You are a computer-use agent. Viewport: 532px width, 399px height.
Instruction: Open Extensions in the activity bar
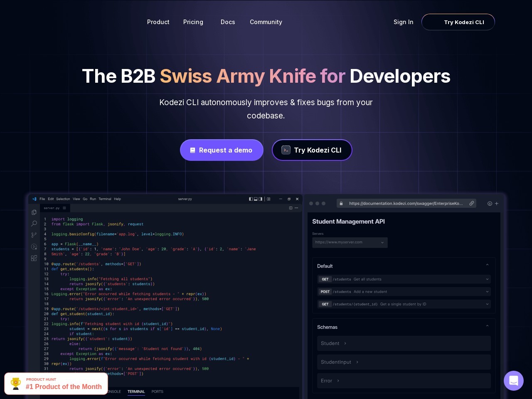point(34,258)
